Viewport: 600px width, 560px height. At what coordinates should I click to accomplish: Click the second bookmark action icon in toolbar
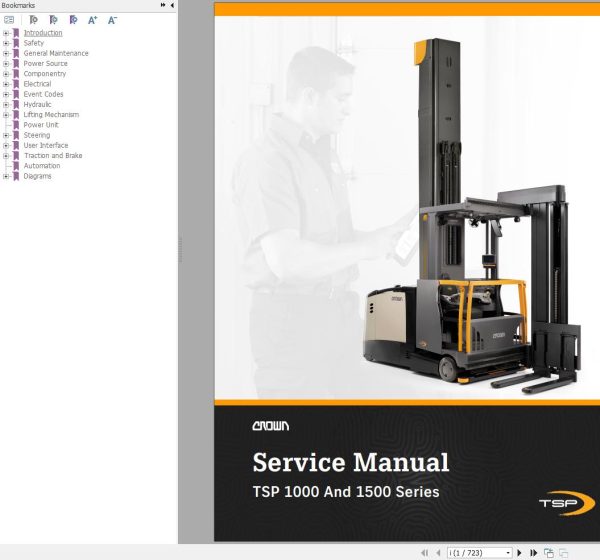point(54,20)
